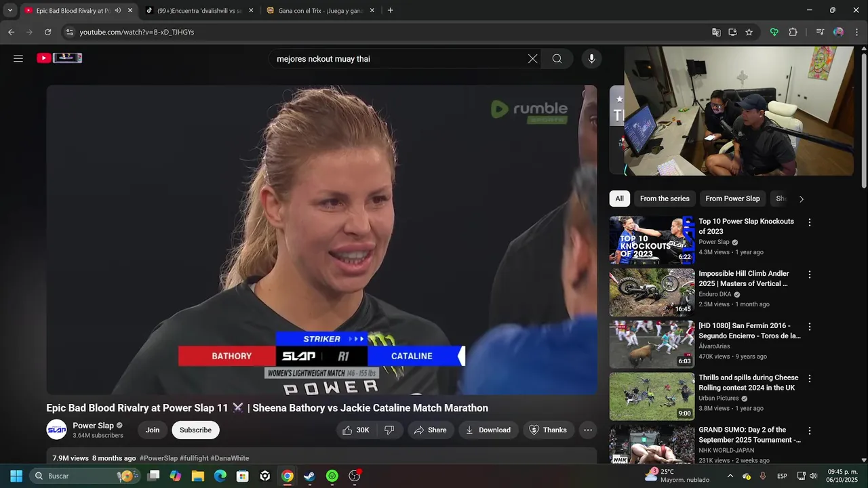Screen dimensions: 868x488
Task: Dislike the video with thumbs down
Action: (x=389, y=430)
